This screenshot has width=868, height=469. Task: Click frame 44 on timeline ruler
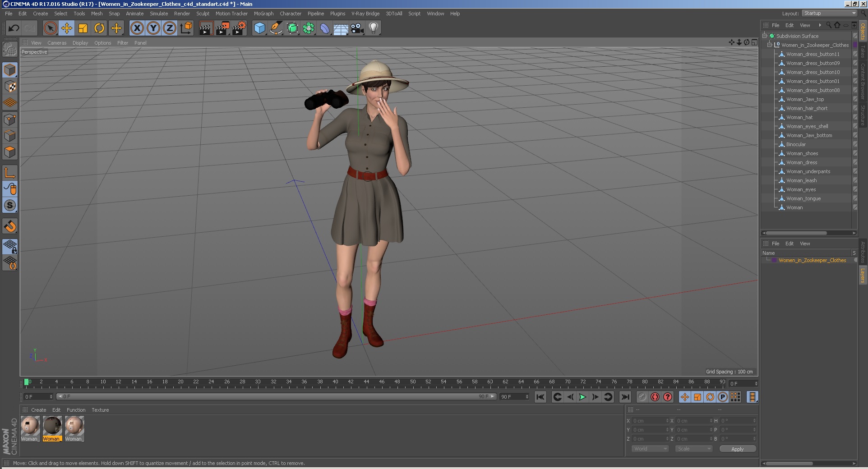click(366, 382)
